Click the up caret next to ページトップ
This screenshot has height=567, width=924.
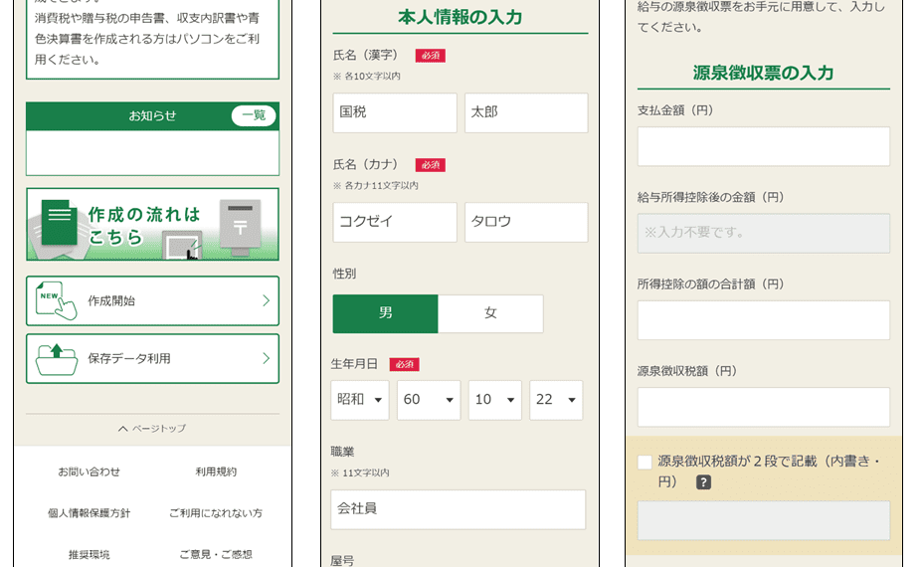pos(122,429)
